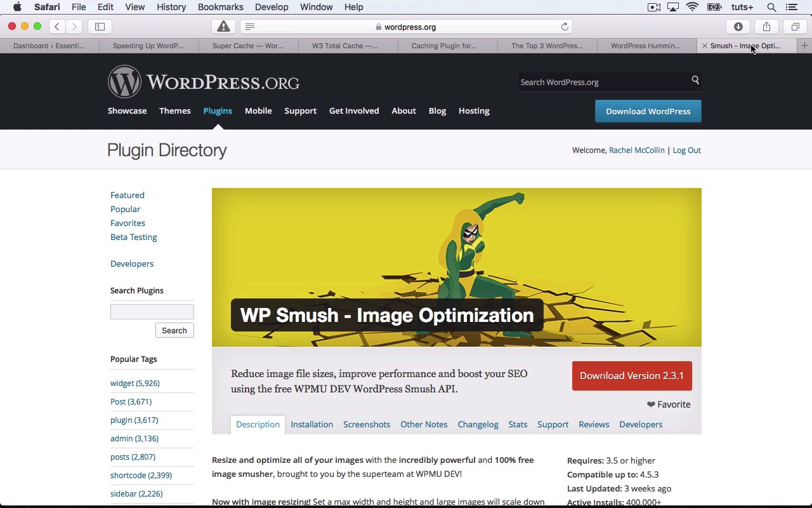Click the Search WordPress.org field

(x=603, y=82)
